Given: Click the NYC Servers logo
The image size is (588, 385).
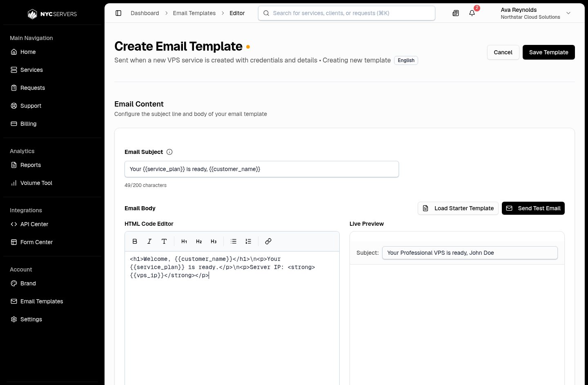Looking at the screenshot, I should [x=52, y=14].
